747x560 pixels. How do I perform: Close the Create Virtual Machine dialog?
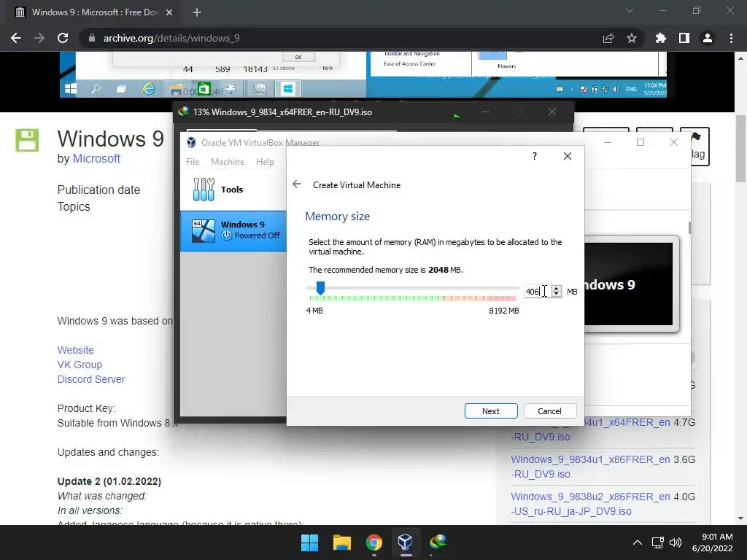568,156
